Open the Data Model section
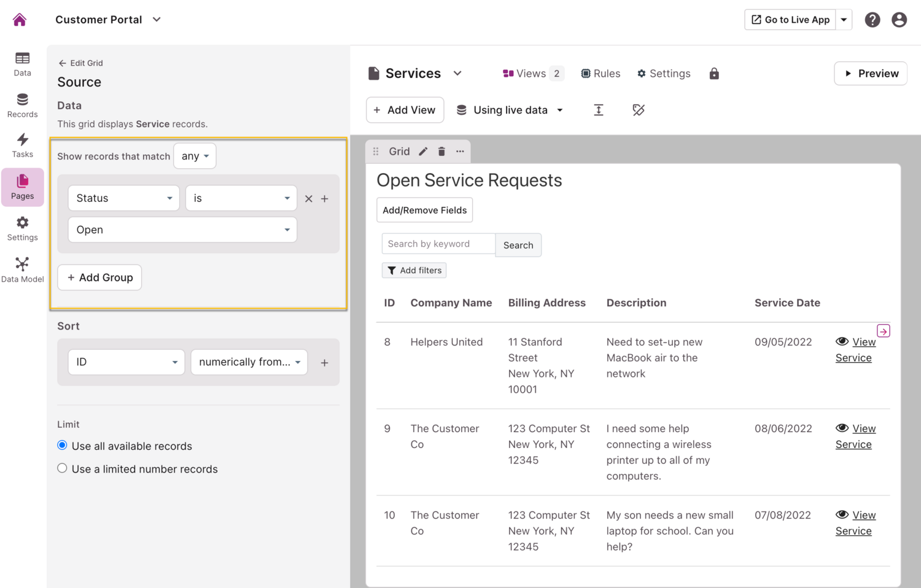Screen dimensions: 921x588 [x=22, y=270]
